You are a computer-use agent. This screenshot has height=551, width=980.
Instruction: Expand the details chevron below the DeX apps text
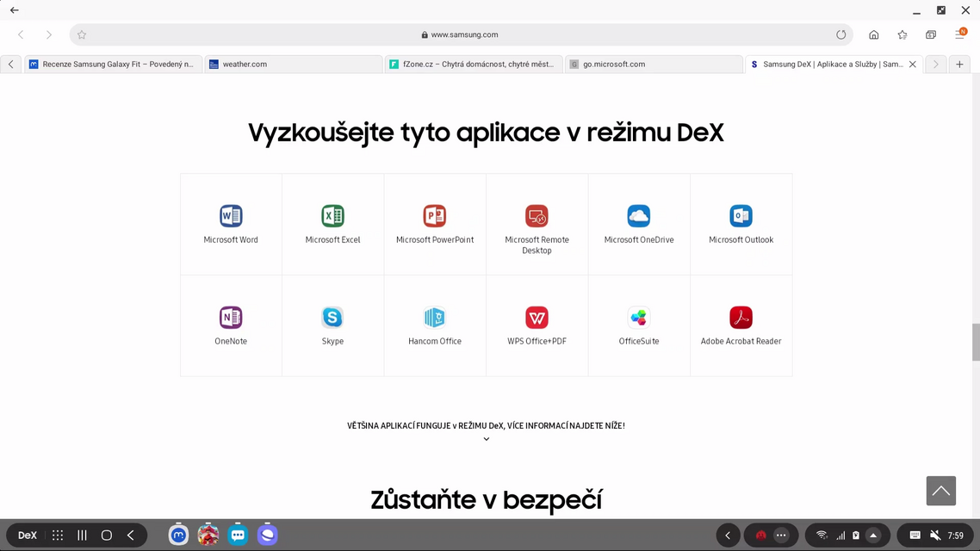[x=487, y=438]
